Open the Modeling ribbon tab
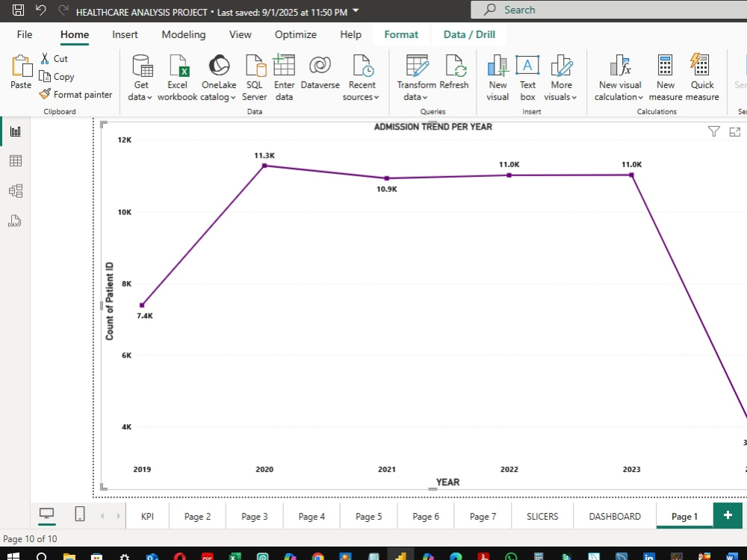The width and height of the screenshot is (747, 560). point(184,34)
